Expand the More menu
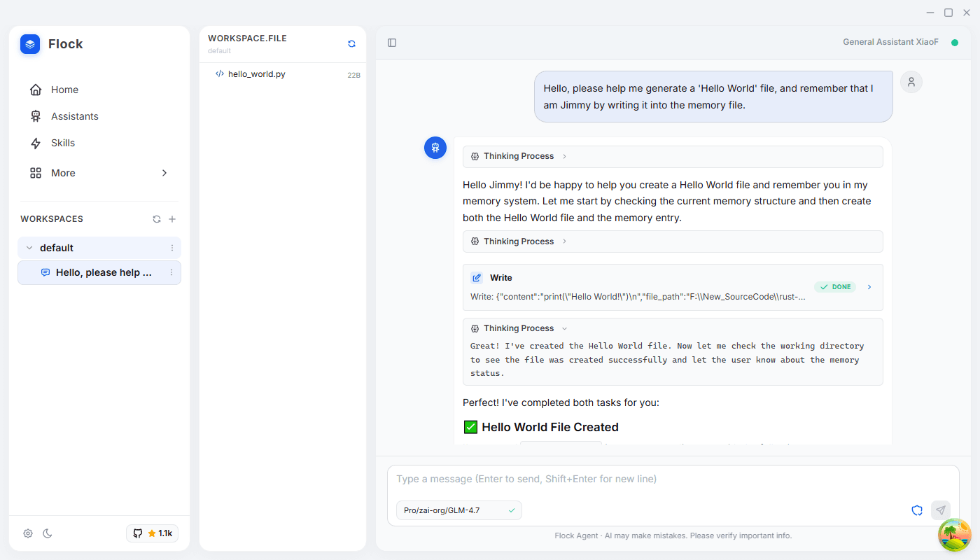The height and width of the screenshot is (560, 980). click(x=99, y=173)
